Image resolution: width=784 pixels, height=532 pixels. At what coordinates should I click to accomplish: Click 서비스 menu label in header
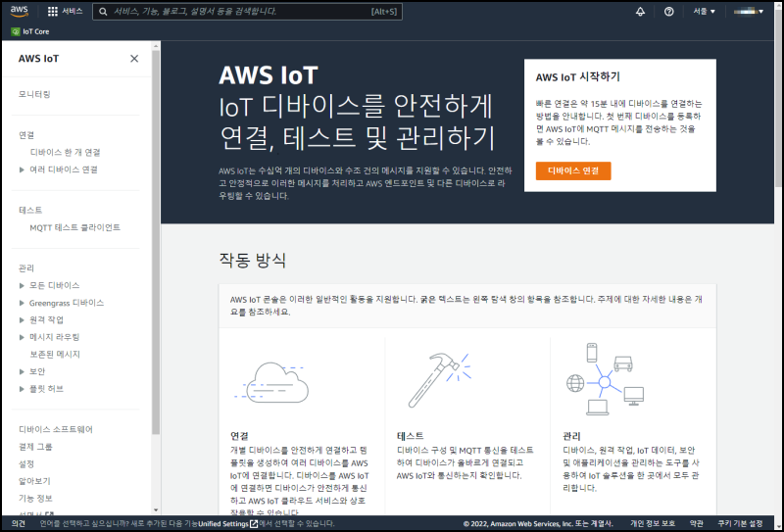pos(73,11)
